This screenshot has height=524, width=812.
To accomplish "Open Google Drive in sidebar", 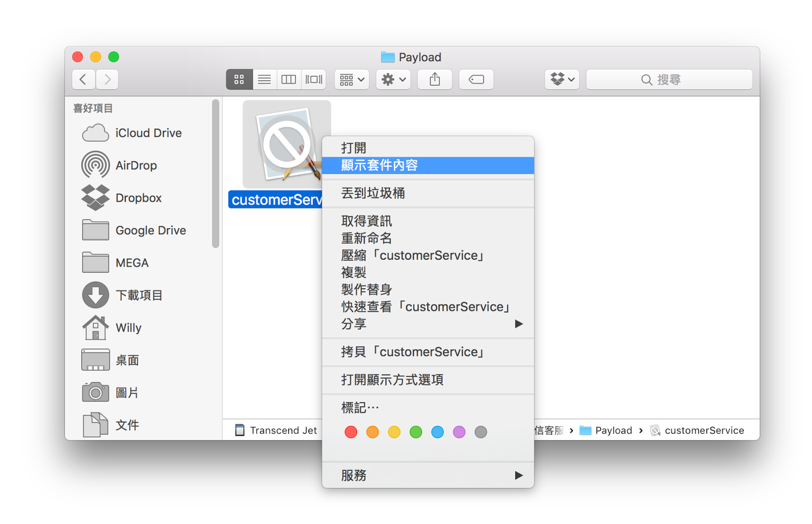I will (133, 230).
